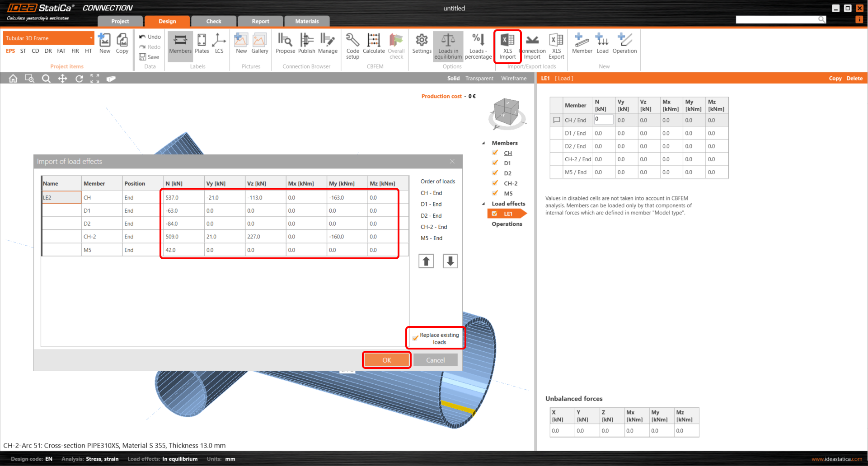Viewport: 868px width, 466px height.
Task: Click the XLS Import icon
Action: tap(507, 46)
